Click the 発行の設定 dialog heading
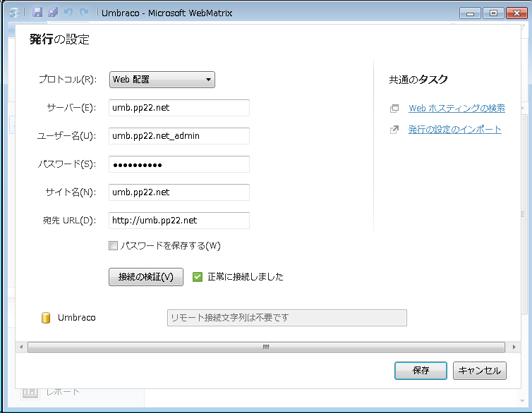532x413 pixels. click(x=59, y=39)
